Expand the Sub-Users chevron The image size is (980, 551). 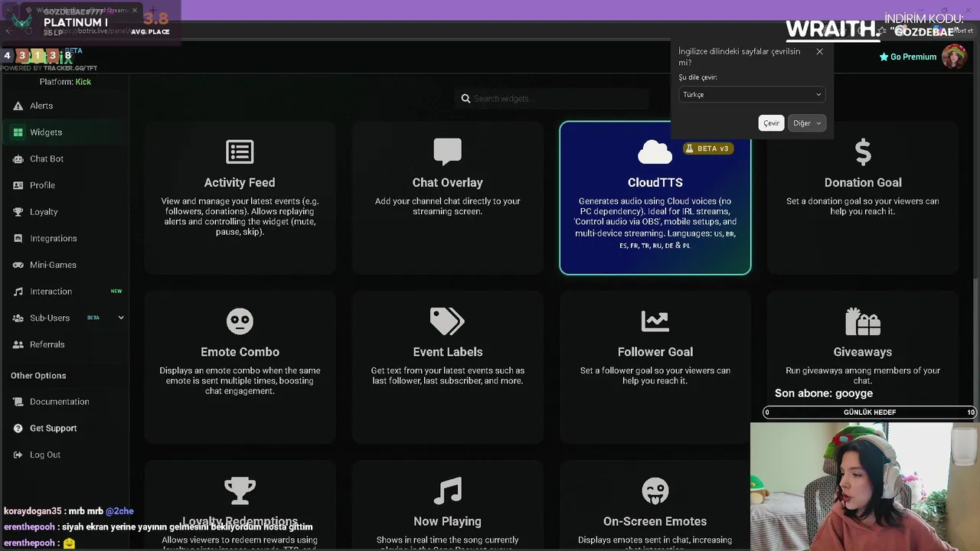[120, 318]
